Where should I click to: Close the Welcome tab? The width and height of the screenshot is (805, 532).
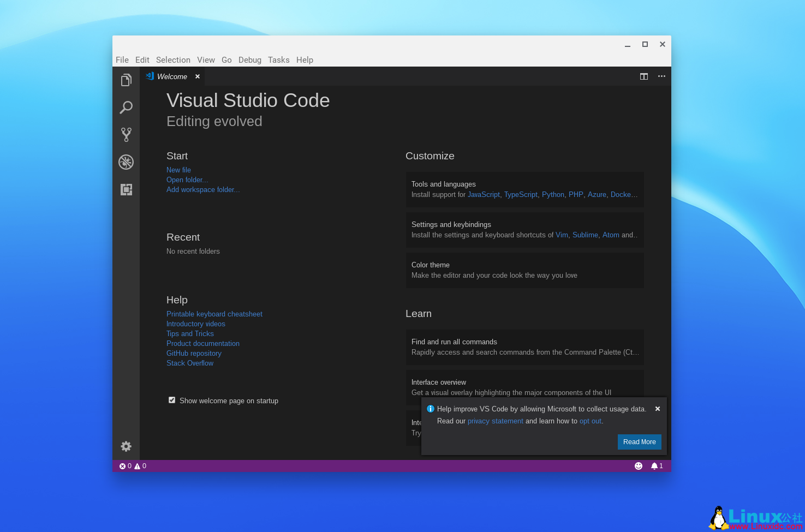pos(198,76)
